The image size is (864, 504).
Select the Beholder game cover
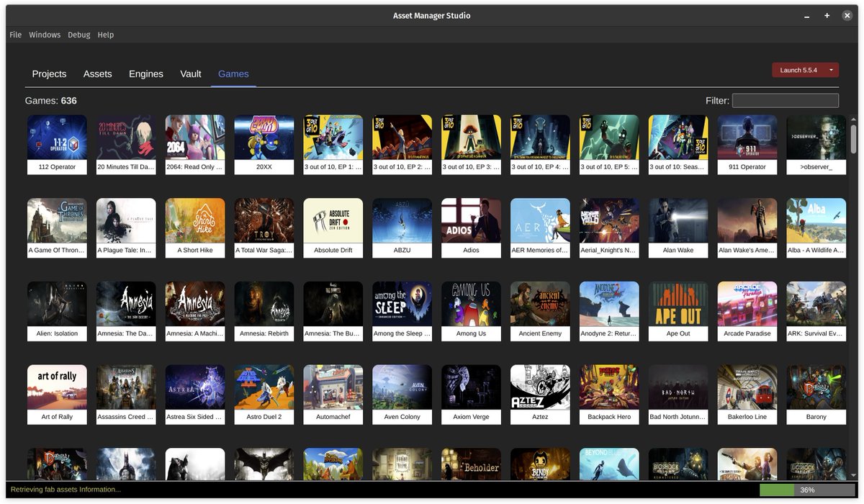click(472, 464)
